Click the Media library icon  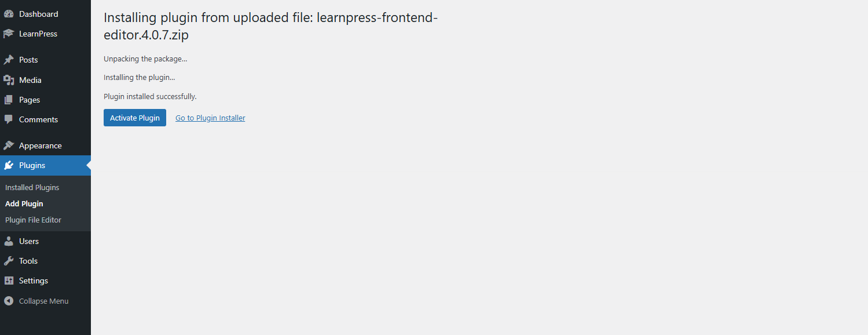(x=9, y=80)
